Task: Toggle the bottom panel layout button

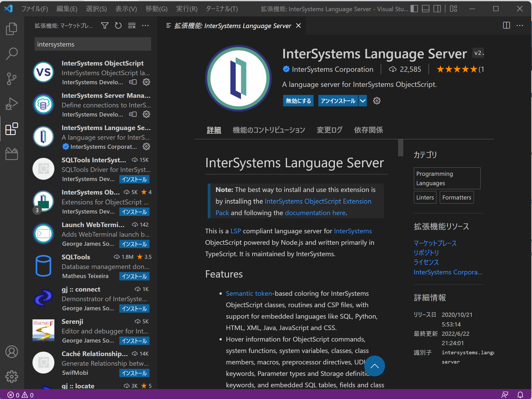Action: (426, 9)
